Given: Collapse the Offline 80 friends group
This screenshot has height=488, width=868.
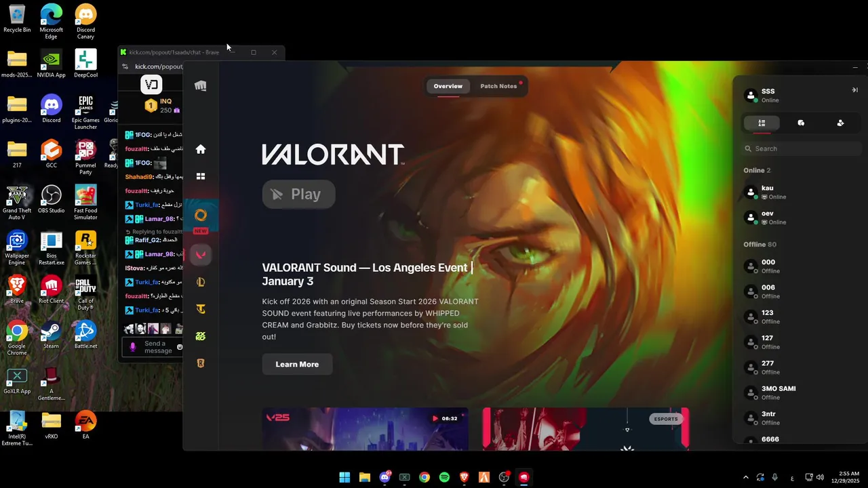Looking at the screenshot, I should coord(759,244).
